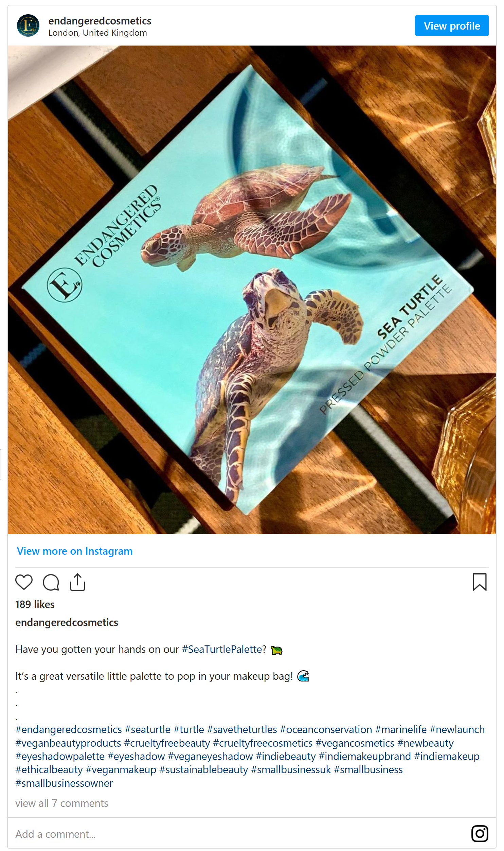This screenshot has height=851, width=504.
Task: Click the sea turtle palette photo
Action: tap(252, 290)
